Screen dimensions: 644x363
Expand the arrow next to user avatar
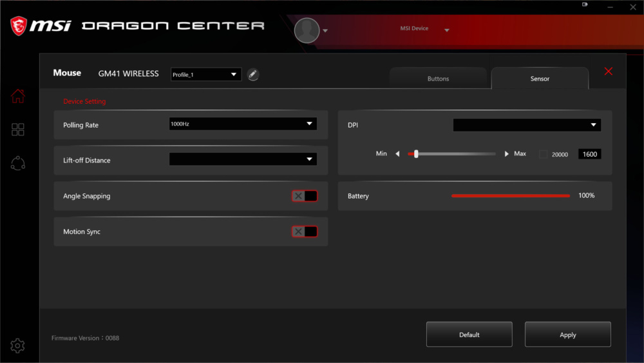[x=325, y=31]
